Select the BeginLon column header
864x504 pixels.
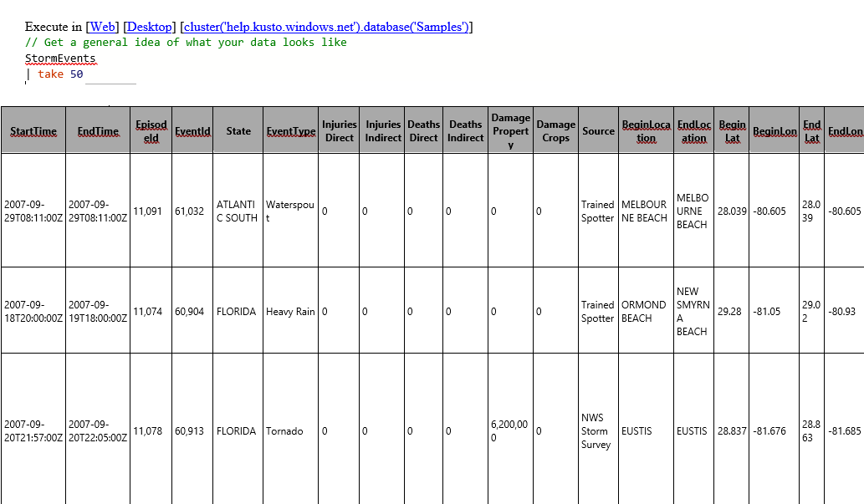(x=775, y=130)
